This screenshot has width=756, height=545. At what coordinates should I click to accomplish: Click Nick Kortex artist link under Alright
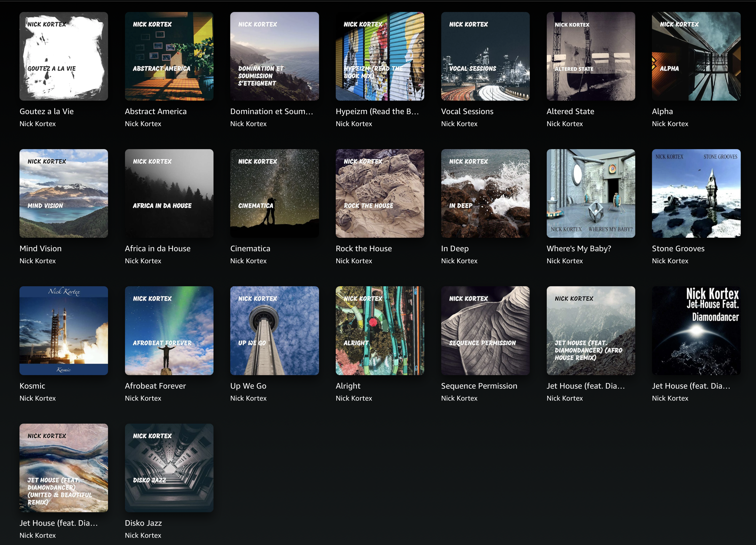coord(354,398)
